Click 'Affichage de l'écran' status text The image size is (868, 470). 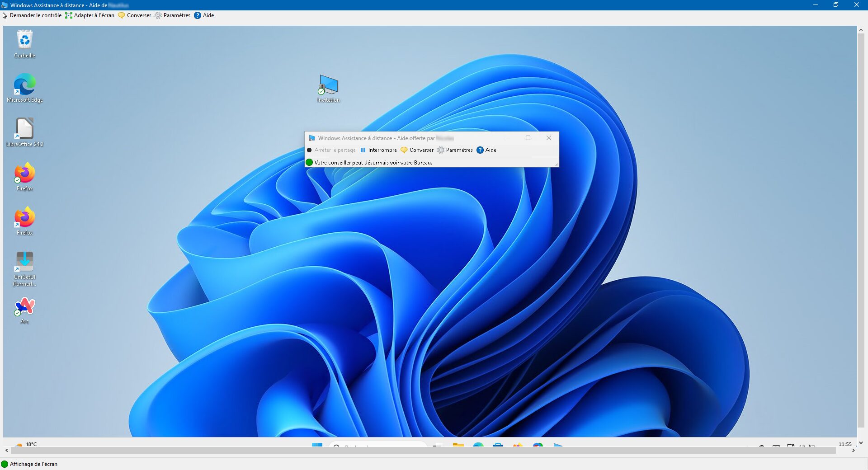[33, 464]
